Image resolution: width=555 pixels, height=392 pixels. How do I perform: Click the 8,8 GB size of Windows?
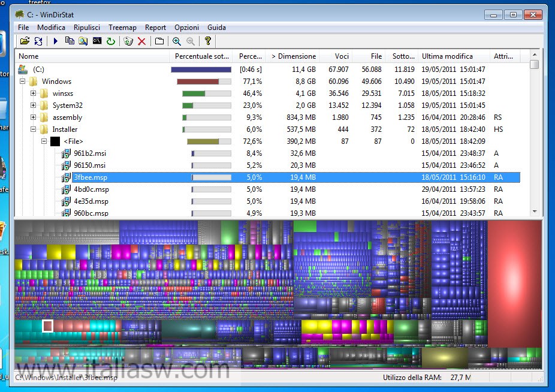[x=306, y=82]
